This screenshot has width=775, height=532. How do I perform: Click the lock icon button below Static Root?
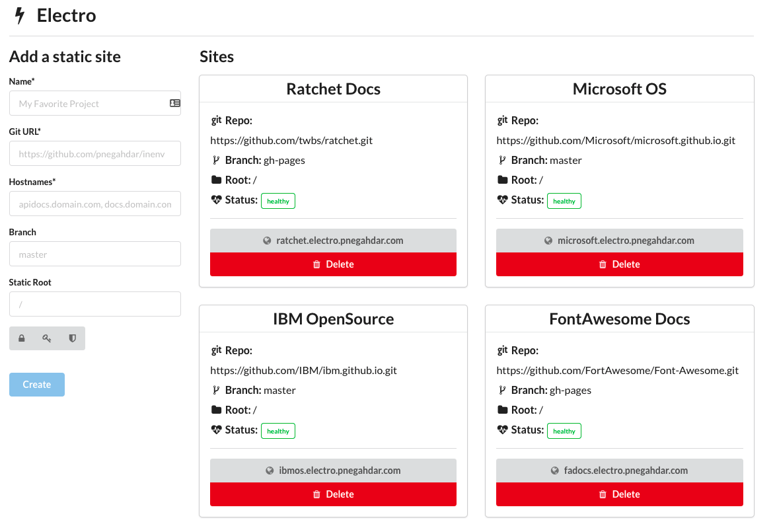click(x=22, y=338)
